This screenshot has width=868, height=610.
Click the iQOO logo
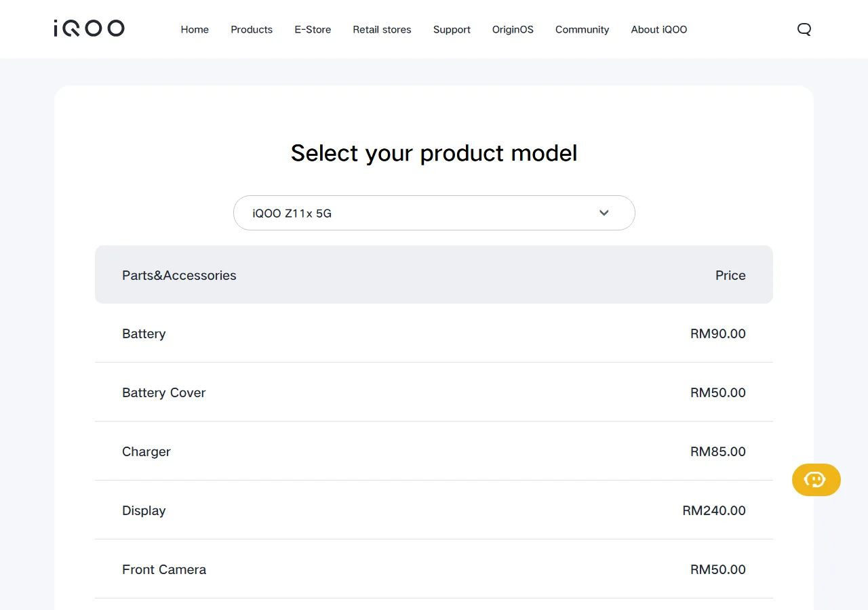pyautogui.click(x=89, y=28)
